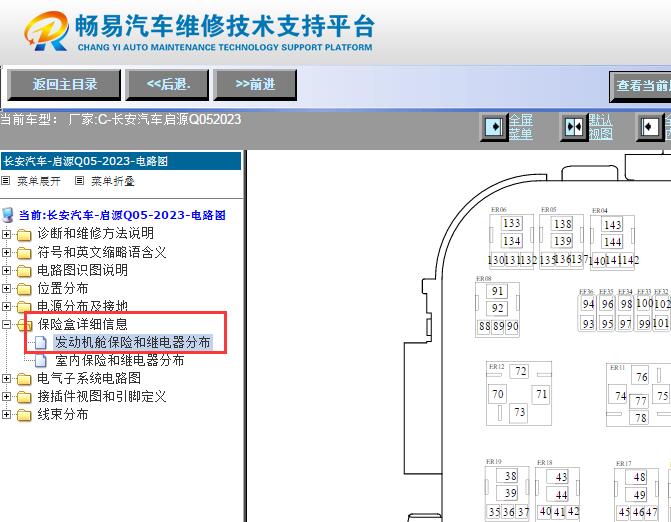671x522 pixels.
Task: Expand the 电源分布及接地 node
Action: [x=6, y=306]
